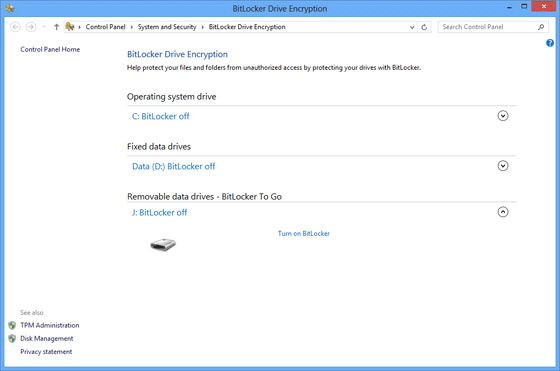Open Data (D:) BitLocker off entry
This screenshot has width=560, height=371.
click(174, 166)
